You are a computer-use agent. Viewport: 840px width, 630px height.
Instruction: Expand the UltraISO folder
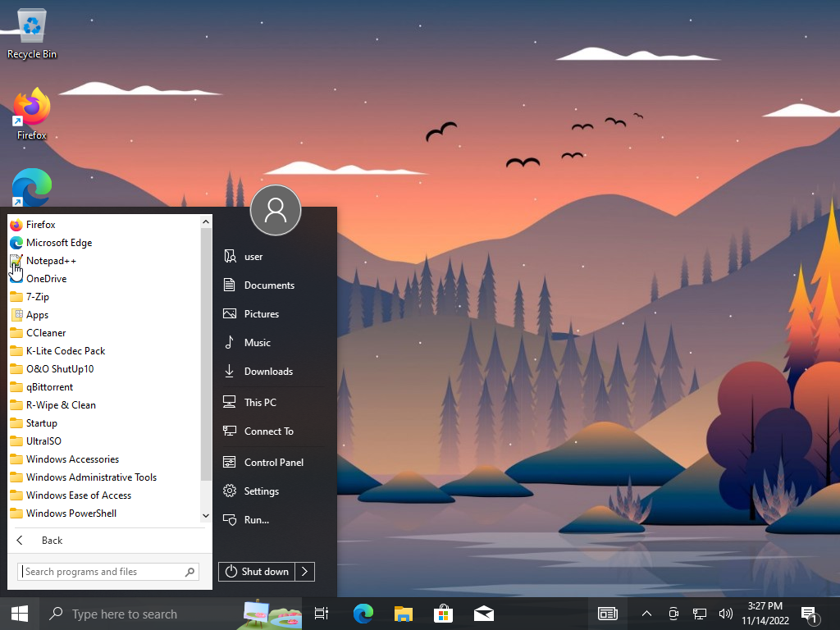click(104, 441)
